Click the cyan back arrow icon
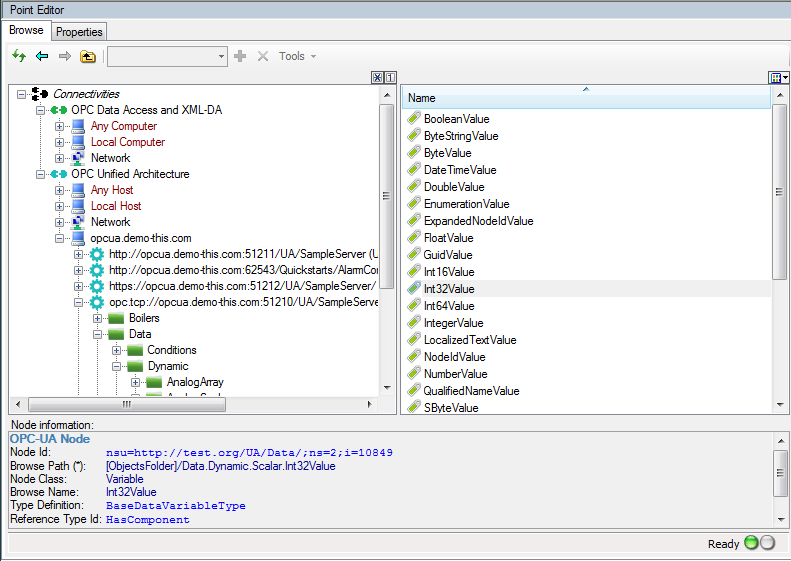The width and height of the screenshot is (791, 561). (42, 56)
